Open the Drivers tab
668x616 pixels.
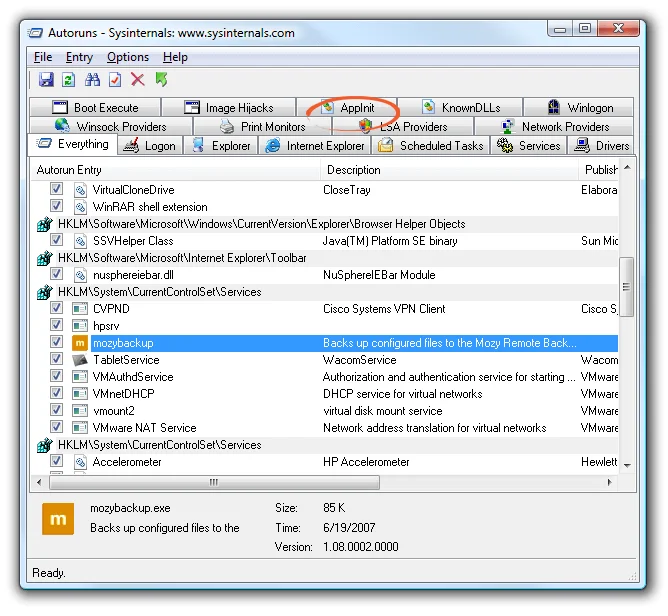point(601,146)
